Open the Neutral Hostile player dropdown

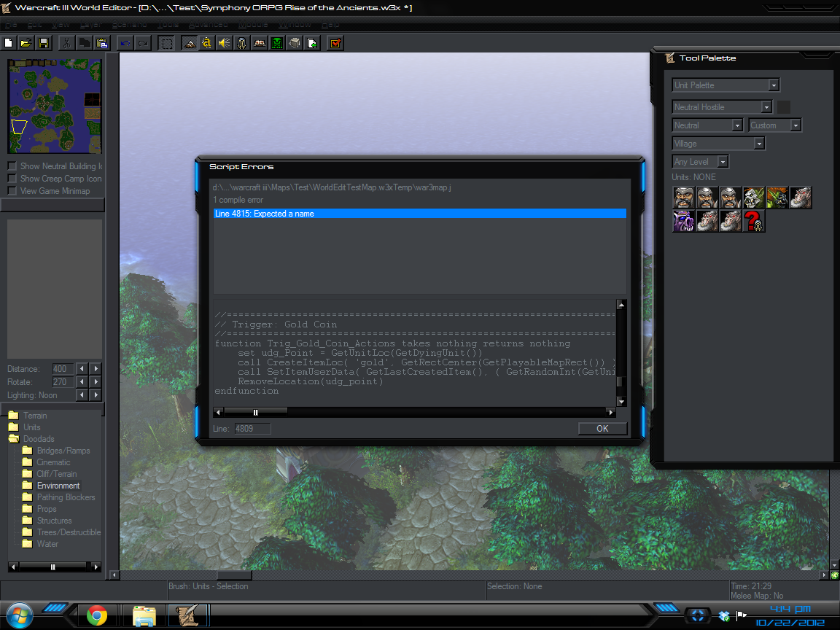coord(722,107)
